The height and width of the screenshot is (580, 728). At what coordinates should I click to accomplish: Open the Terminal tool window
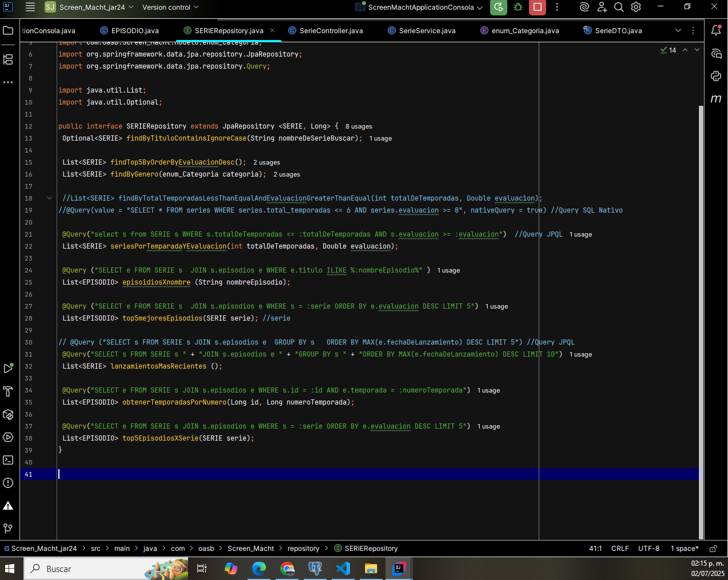pyautogui.click(x=8, y=460)
